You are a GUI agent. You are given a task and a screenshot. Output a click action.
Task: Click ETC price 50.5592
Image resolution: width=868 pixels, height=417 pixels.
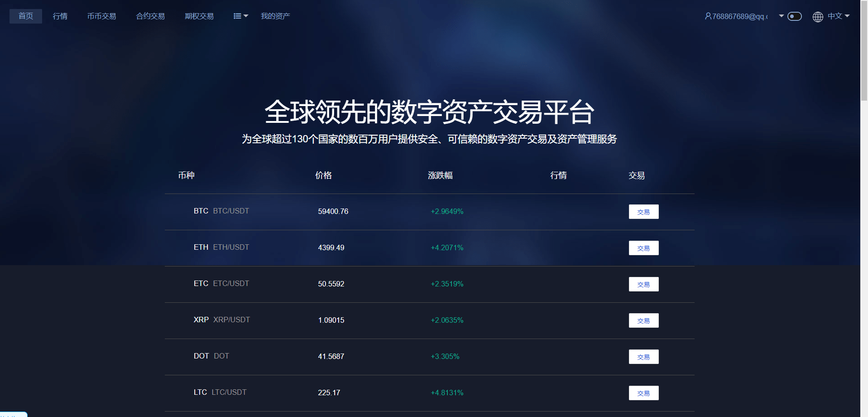tap(331, 284)
